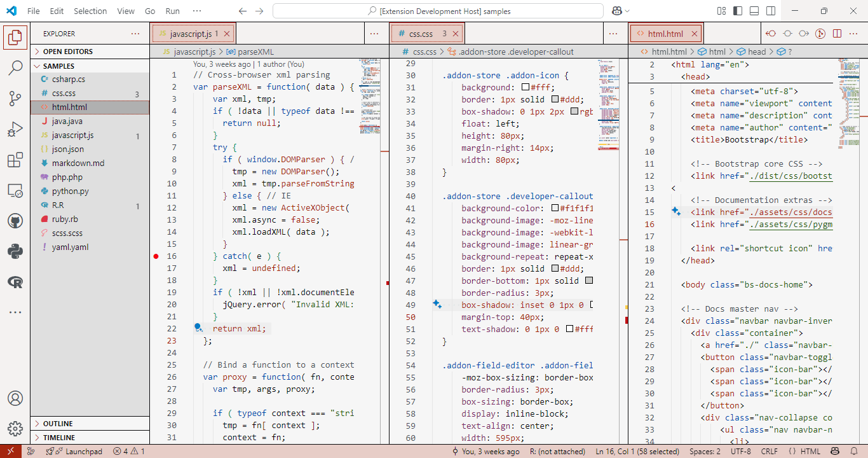Open the Remote Explorer view
Screen dimensions: 868x458
point(15,190)
